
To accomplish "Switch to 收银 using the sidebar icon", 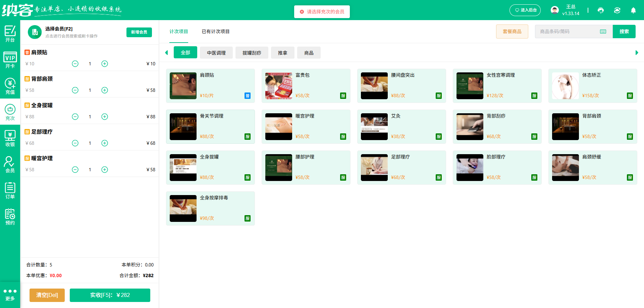I will pos(10,138).
